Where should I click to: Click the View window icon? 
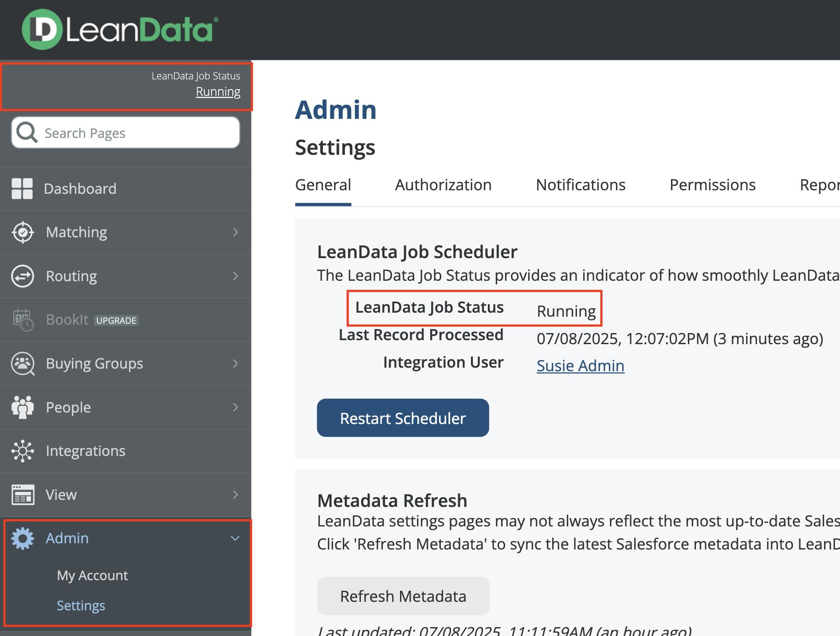click(x=23, y=495)
